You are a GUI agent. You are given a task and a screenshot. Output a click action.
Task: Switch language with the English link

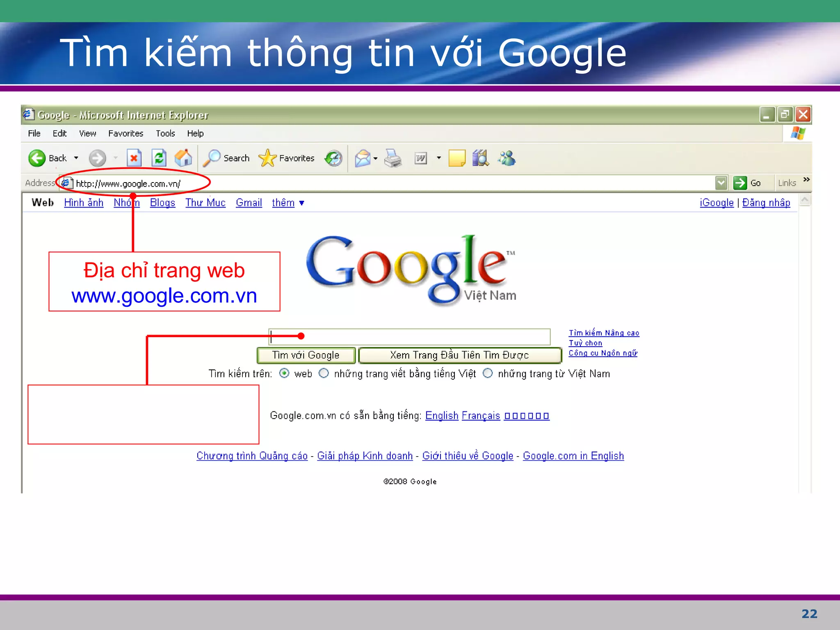pyautogui.click(x=442, y=415)
